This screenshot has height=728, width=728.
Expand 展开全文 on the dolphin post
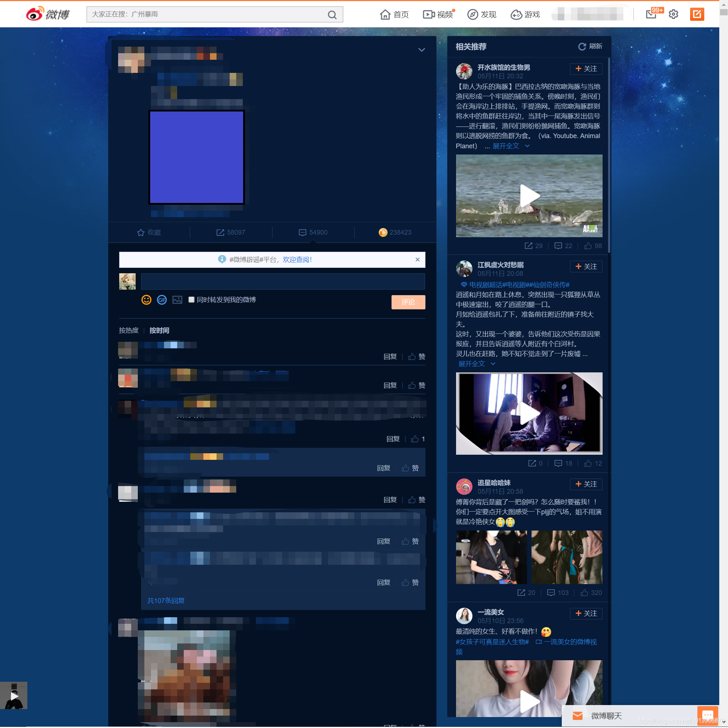point(506,146)
